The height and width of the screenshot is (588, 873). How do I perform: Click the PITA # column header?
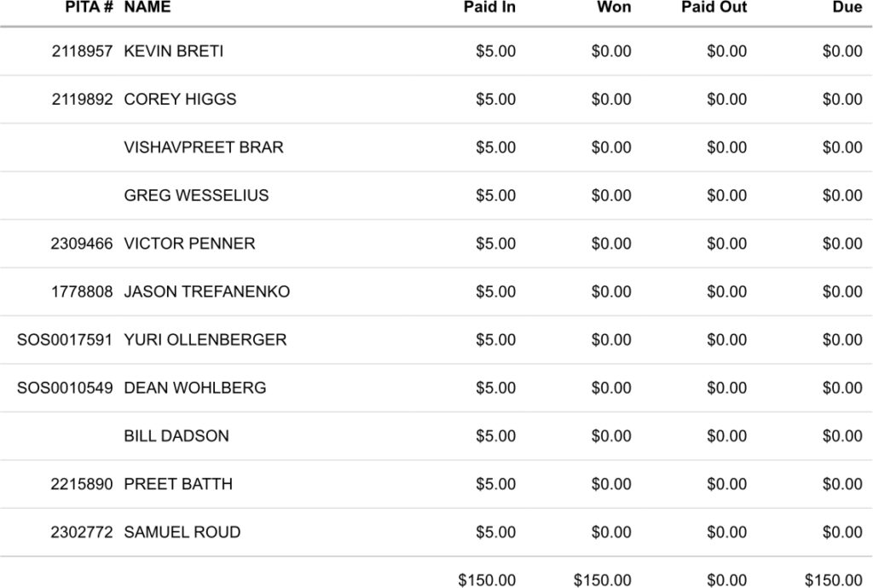(x=89, y=8)
